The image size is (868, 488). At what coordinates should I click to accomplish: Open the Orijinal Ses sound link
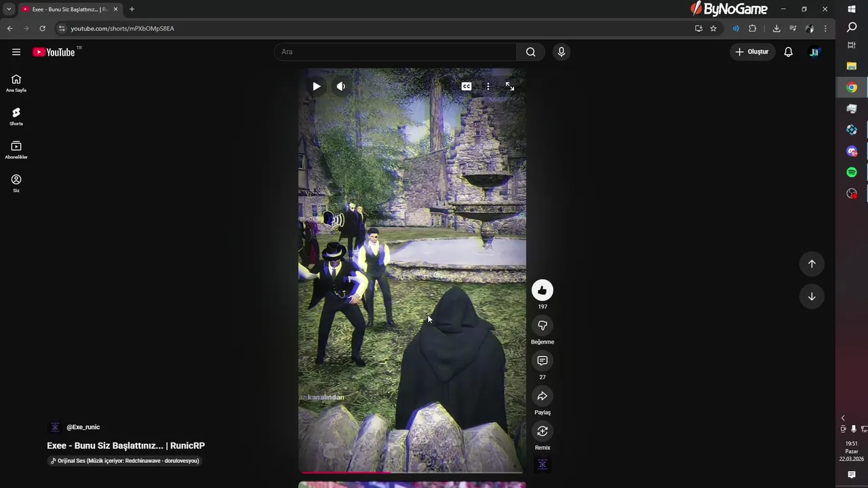coord(125,461)
